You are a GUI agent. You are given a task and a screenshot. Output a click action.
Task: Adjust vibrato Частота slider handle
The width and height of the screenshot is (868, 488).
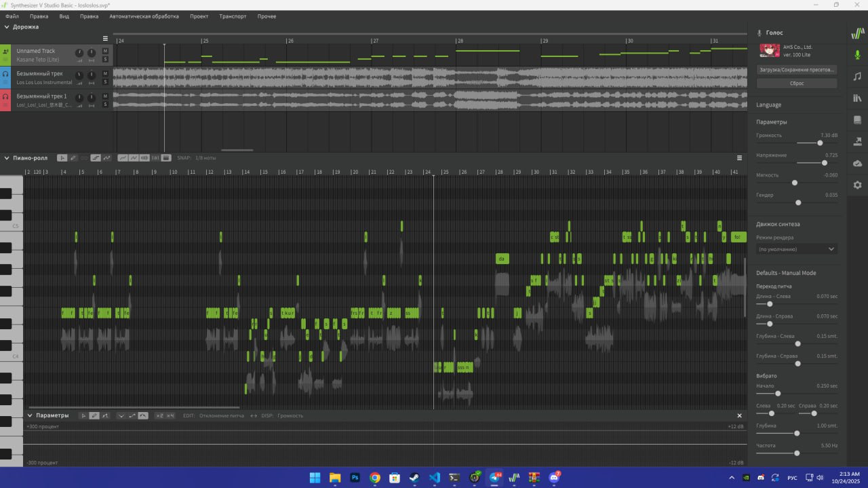(x=797, y=453)
